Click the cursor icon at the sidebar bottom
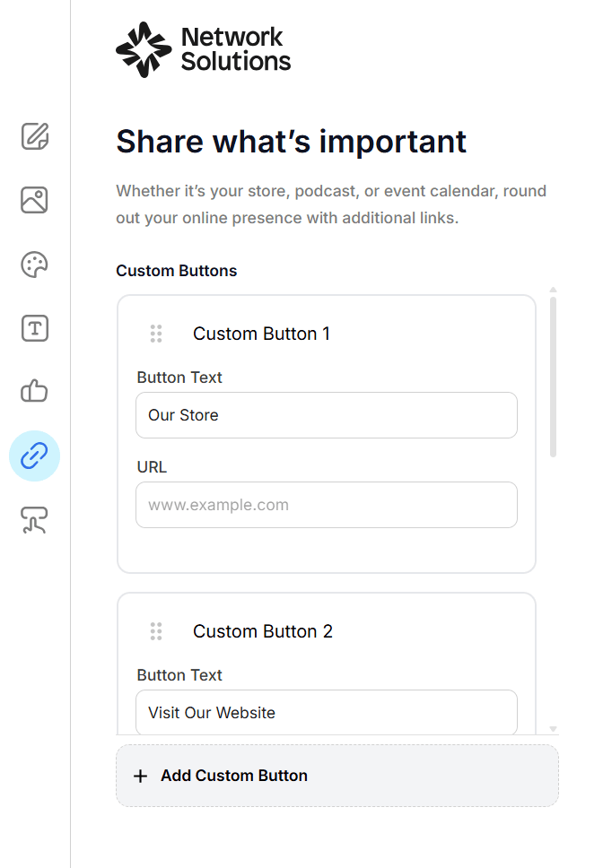Screen dimensions: 603x868 [34, 520]
